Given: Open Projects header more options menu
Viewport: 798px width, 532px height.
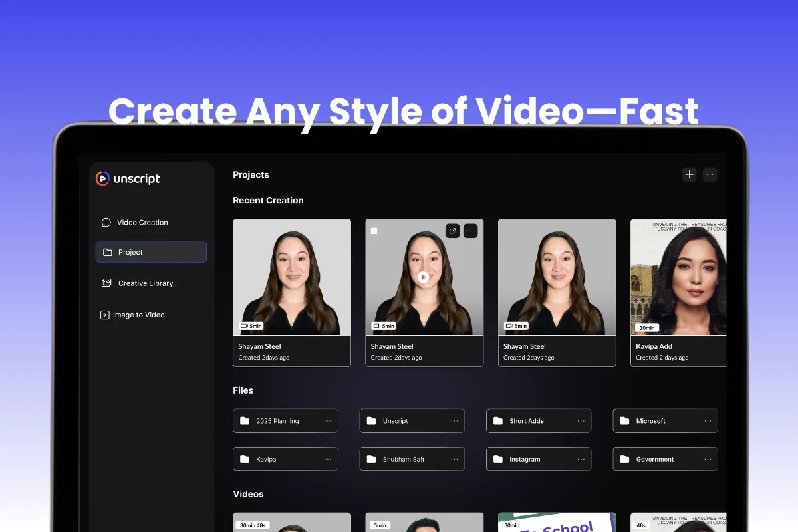Looking at the screenshot, I should [x=710, y=174].
